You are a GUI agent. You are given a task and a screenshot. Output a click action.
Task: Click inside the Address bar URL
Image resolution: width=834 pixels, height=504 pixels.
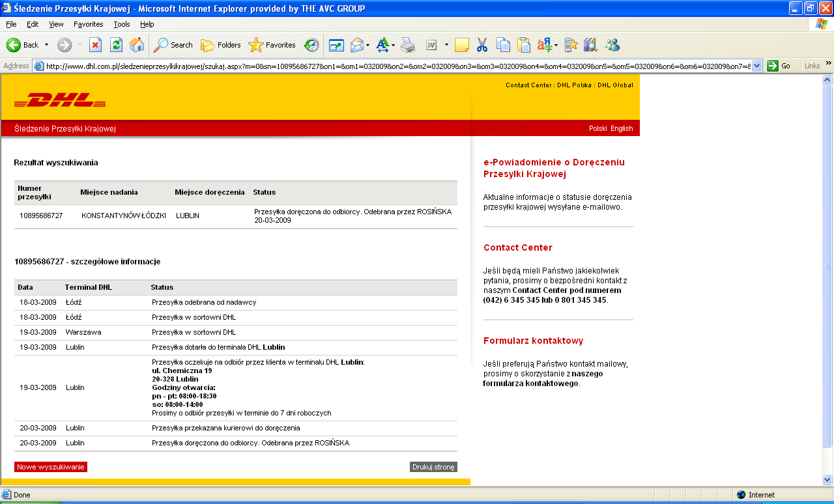pos(397,66)
